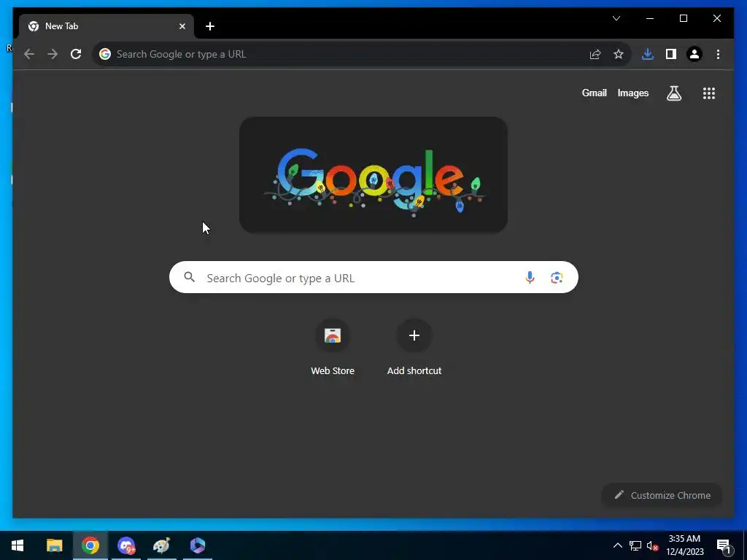Open the purple hexagon taskbar app
Screen dimensions: 747x560
coord(197,545)
